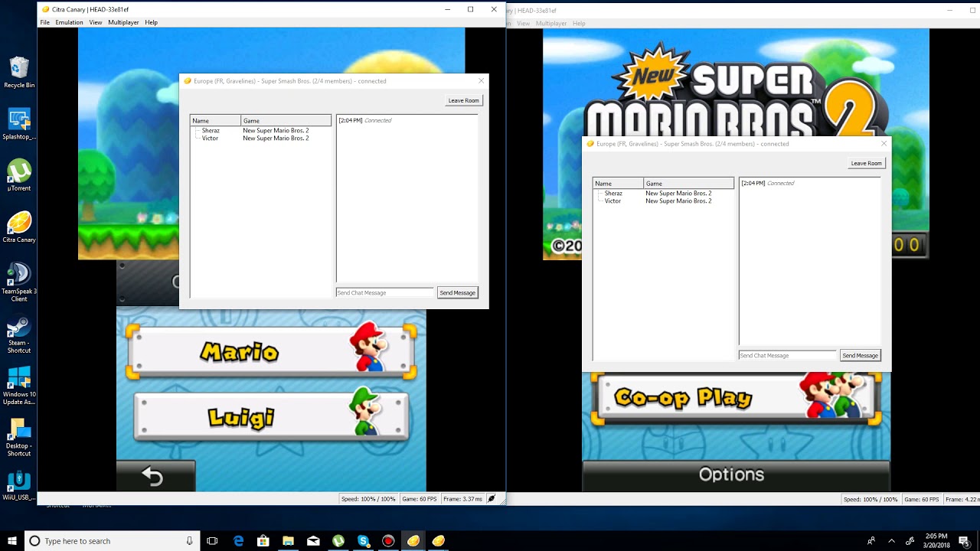Image resolution: width=980 pixels, height=551 pixels.
Task: Choose the Mario character button
Action: tap(271, 351)
